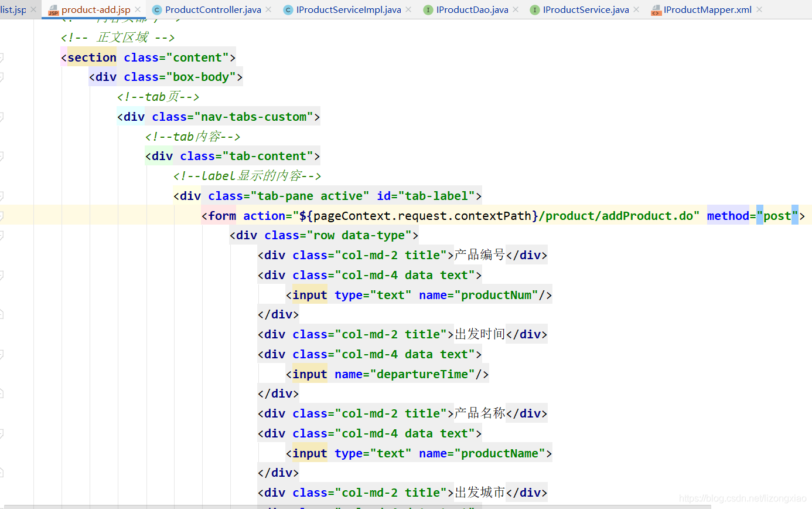Click the class value "nav-tabs-custom"
This screenshot has height=509, width=812.
254,117
